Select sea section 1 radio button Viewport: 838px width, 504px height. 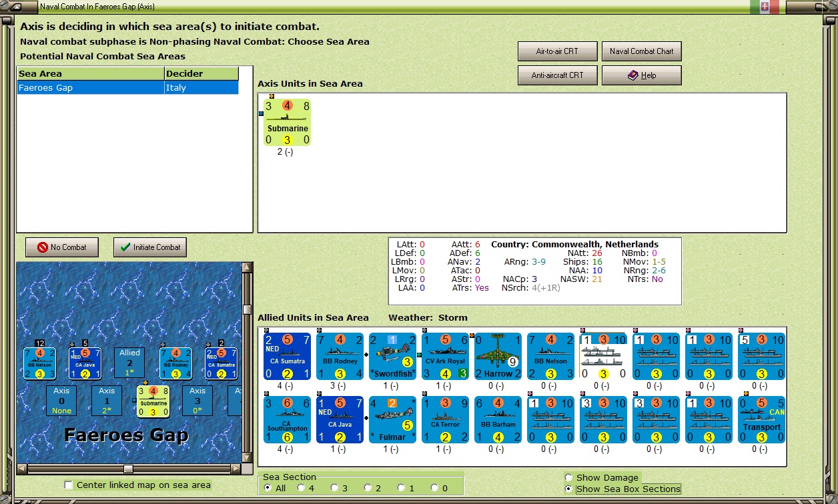point(402,488)
